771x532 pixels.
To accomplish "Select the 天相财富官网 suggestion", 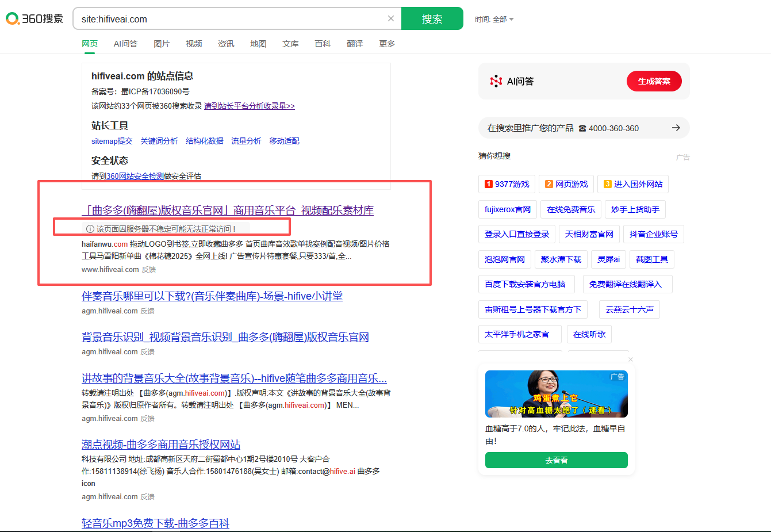I will (x=589, y=234).
